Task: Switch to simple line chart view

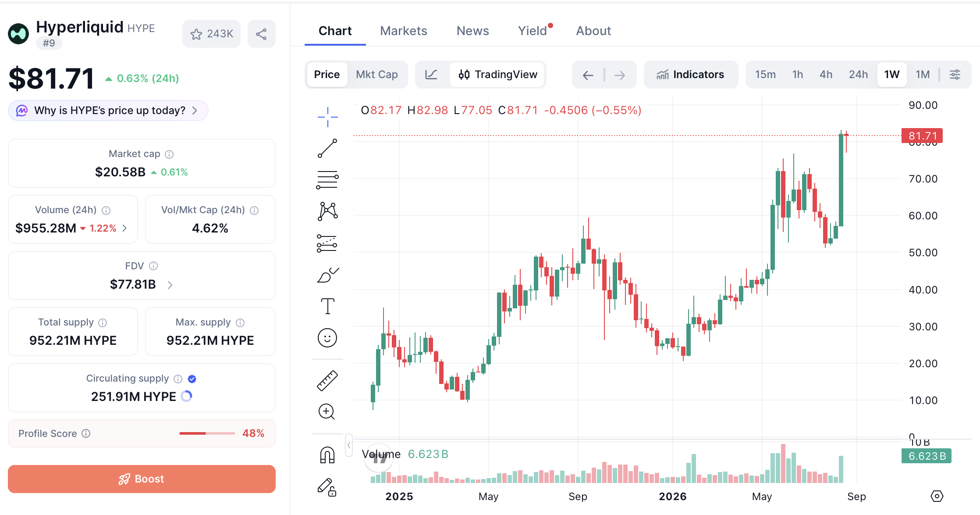Action: pos(431,75)
